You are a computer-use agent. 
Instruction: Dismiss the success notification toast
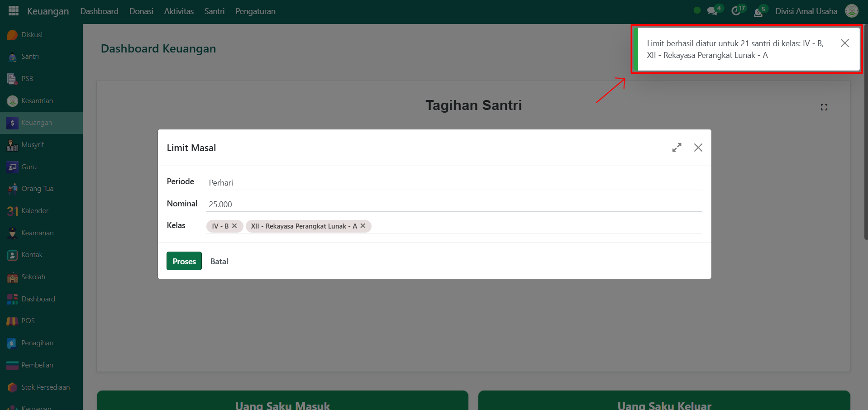tap(844, 43)
